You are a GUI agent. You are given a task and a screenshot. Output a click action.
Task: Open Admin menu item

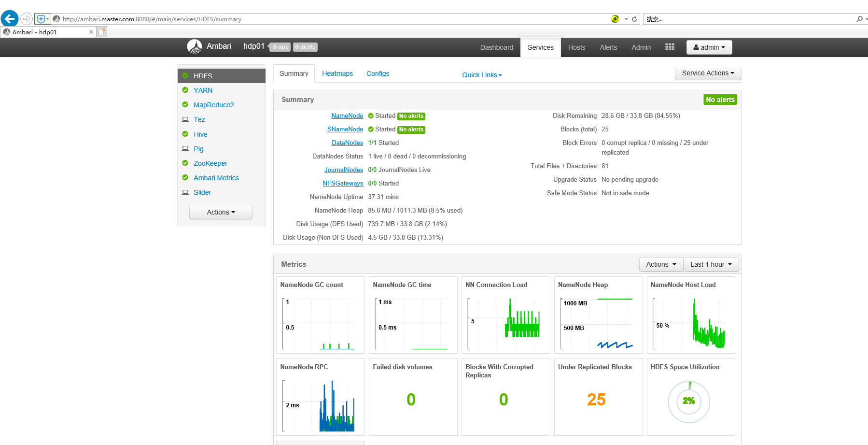[x=641, y=47]
